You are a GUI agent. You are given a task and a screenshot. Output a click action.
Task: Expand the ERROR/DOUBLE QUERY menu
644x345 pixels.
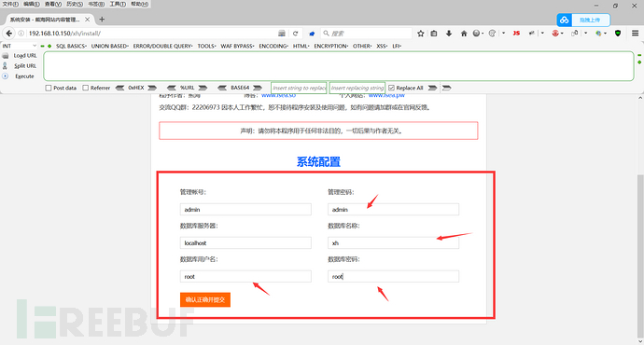coord(162,46)
